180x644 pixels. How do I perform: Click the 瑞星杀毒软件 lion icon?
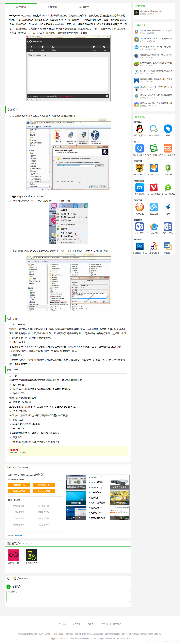pos(139,168)
